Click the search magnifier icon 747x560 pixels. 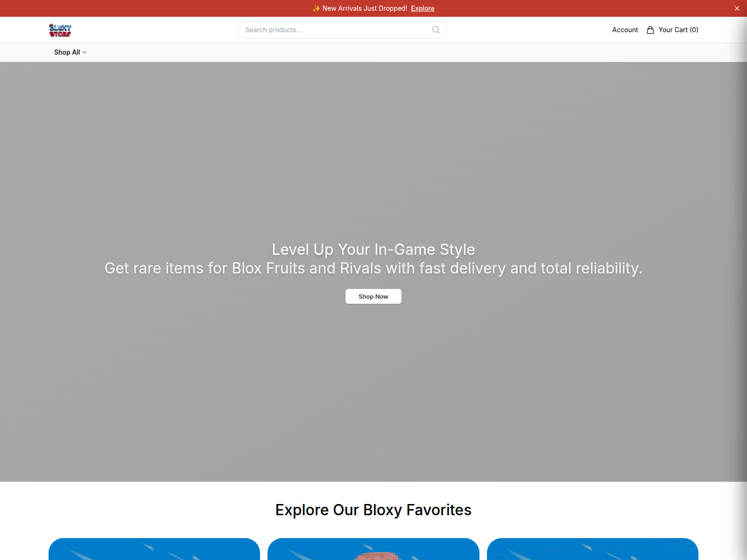[x=436, y=30]
